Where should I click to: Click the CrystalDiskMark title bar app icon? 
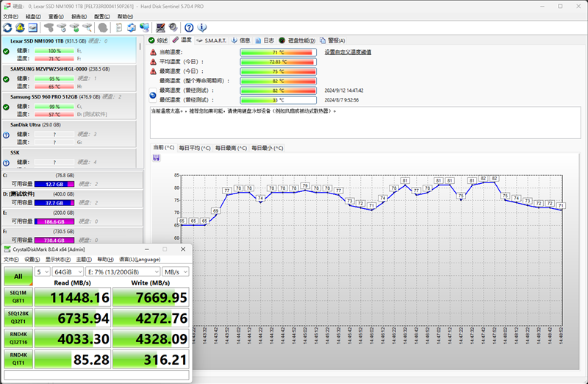click(7, 249)
